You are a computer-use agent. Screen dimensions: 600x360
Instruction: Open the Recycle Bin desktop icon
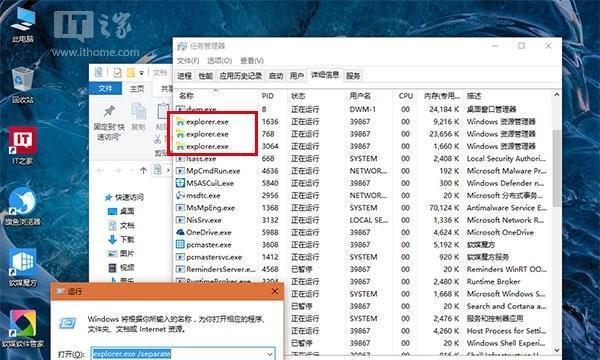[x=23, y=85]
